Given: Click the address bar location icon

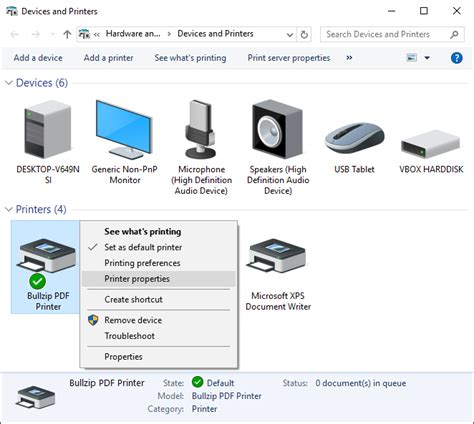Looking at the screenshot, I should 84,34.
